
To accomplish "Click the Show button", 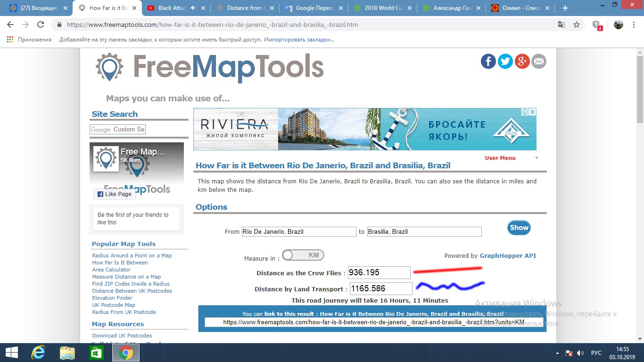I will [x=519, y=228].
